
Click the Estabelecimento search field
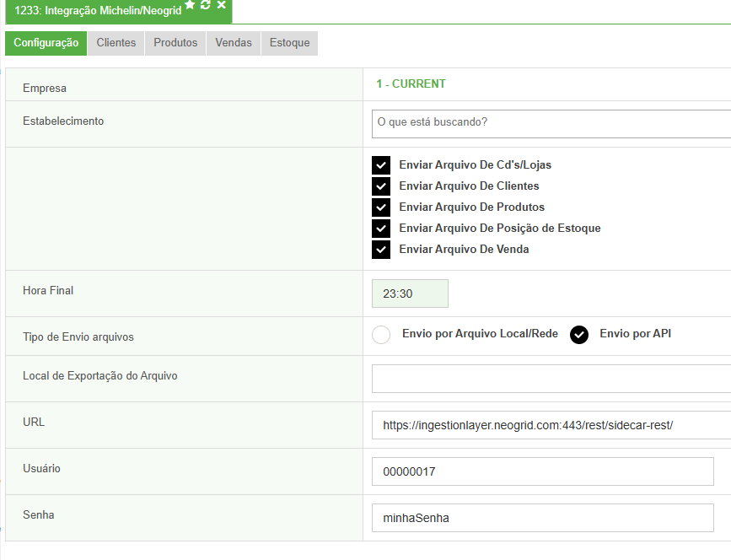point(551,124)
